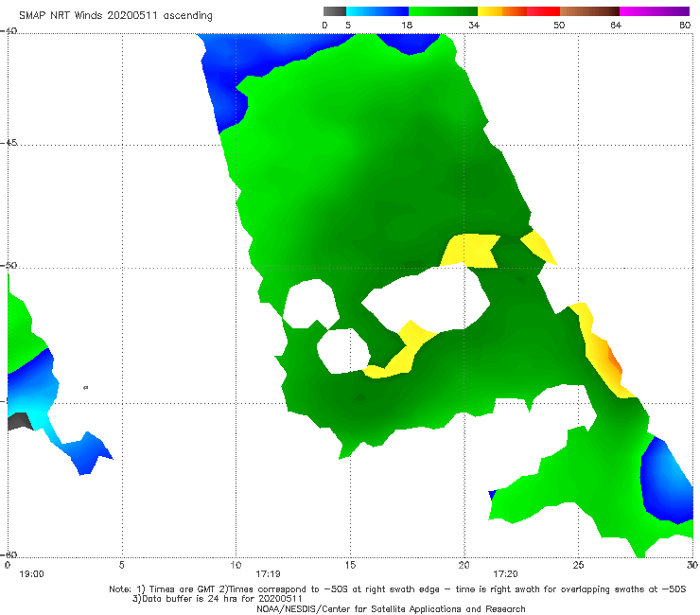Click the swath time "19:00"
This screenshot has height=615, width=700.
32,574
